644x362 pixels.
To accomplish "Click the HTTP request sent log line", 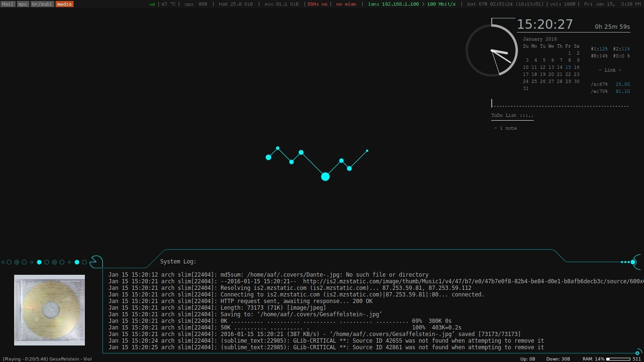I will pos(240,301).
